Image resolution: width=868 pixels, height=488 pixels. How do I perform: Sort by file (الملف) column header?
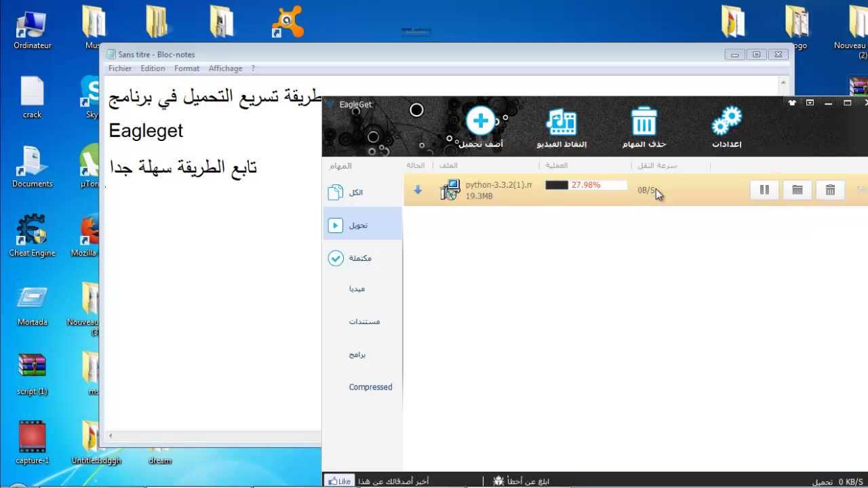(x=449, y=165)
